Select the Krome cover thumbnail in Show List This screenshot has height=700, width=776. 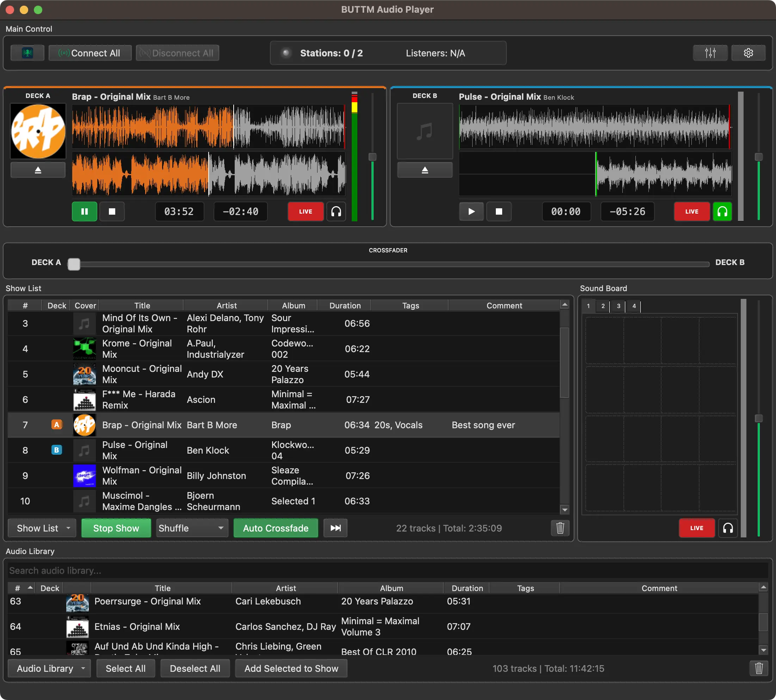pos(84,349)
